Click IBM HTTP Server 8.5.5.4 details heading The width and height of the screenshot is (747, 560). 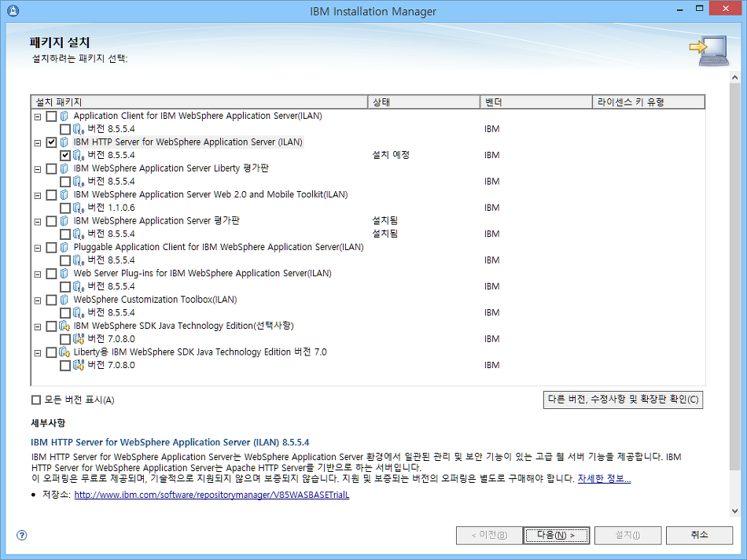pyautogui.click(x=170, y=442)
